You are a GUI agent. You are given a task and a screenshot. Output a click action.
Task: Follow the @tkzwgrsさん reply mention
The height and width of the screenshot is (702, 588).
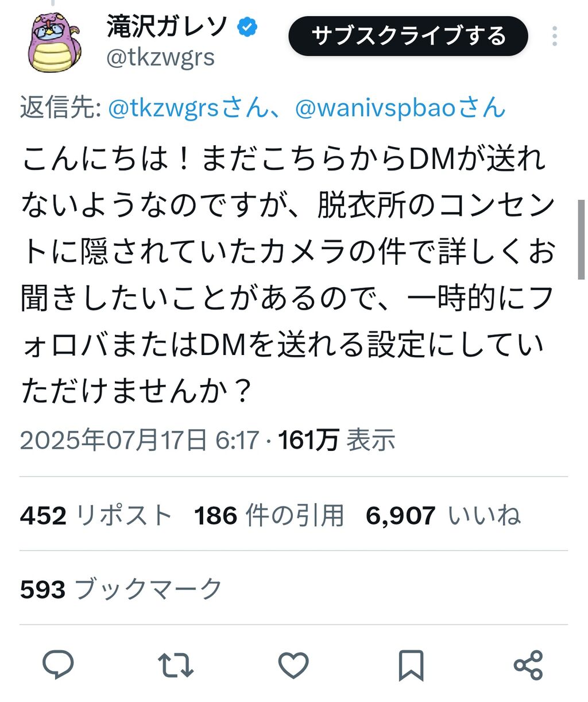[x=188, y=107]
